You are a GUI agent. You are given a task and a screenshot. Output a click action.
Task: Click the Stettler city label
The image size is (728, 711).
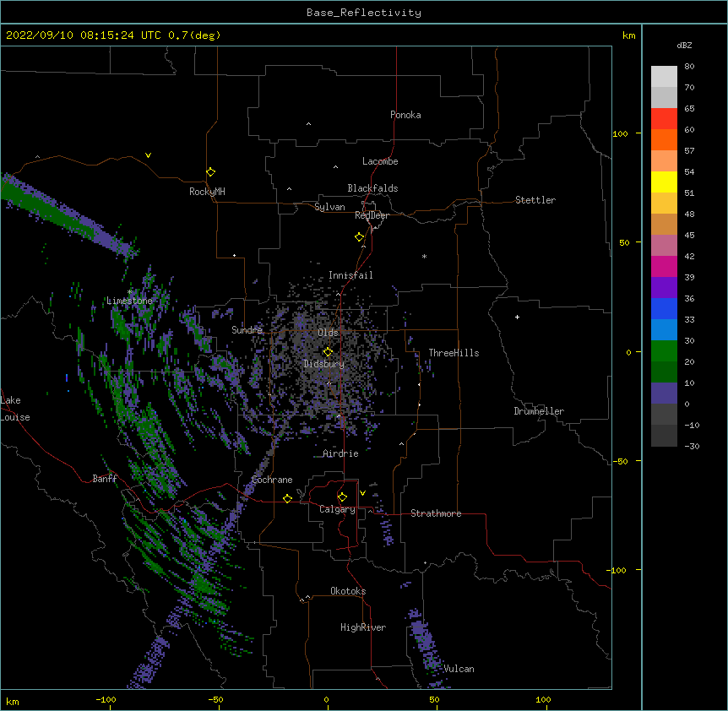[x=535, y=200]
